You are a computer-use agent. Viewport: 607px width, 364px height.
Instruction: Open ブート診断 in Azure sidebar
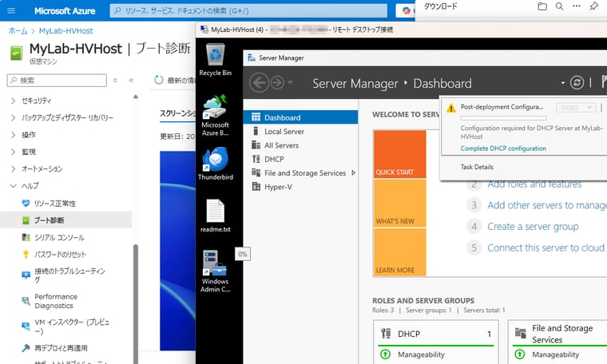(x=65, y=220)
